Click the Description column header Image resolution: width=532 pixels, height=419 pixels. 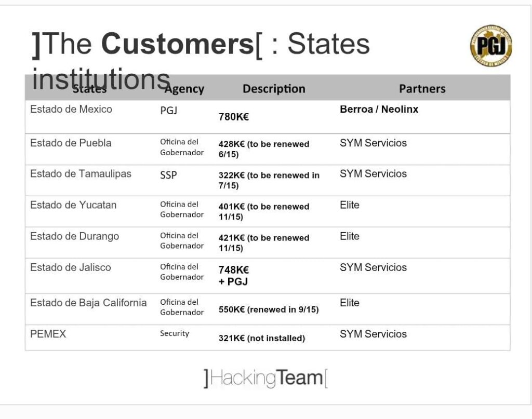pyautogui.click(x=274, y=89)
